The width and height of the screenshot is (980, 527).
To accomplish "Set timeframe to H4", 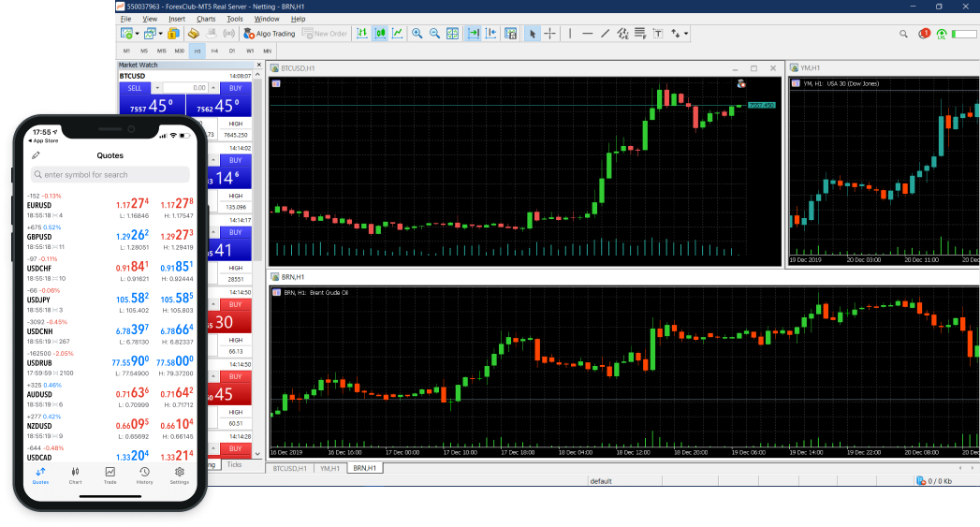I will (x=214, y=51).
